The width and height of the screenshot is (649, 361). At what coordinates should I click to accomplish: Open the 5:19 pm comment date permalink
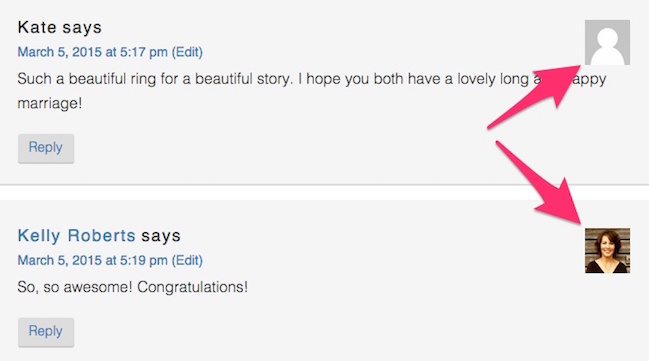93,260
